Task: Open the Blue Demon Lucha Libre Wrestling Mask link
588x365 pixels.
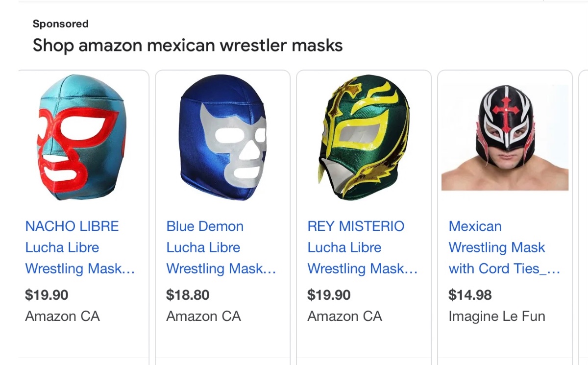Action: [x=221, y=247]
